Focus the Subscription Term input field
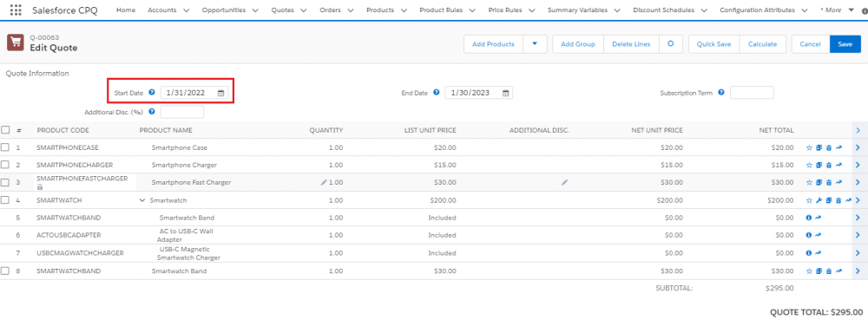 pyautogui.click(x=752, y=92)
